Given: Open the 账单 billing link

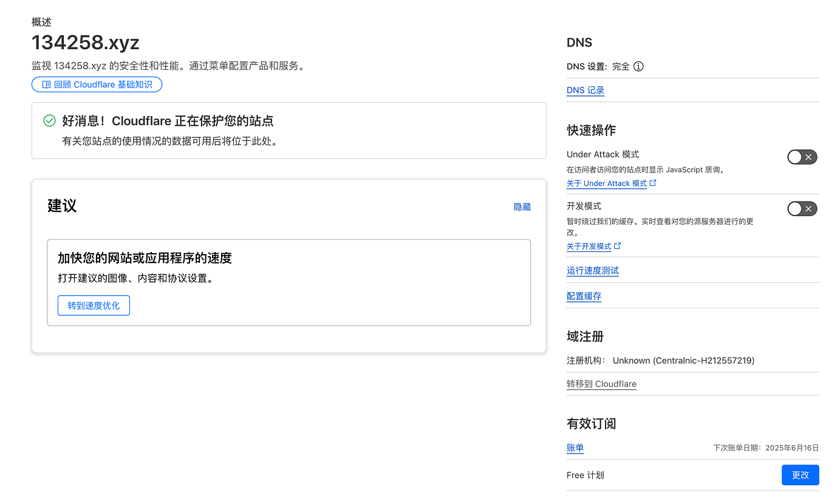Looking at the screenshot, I should [575, 448].
